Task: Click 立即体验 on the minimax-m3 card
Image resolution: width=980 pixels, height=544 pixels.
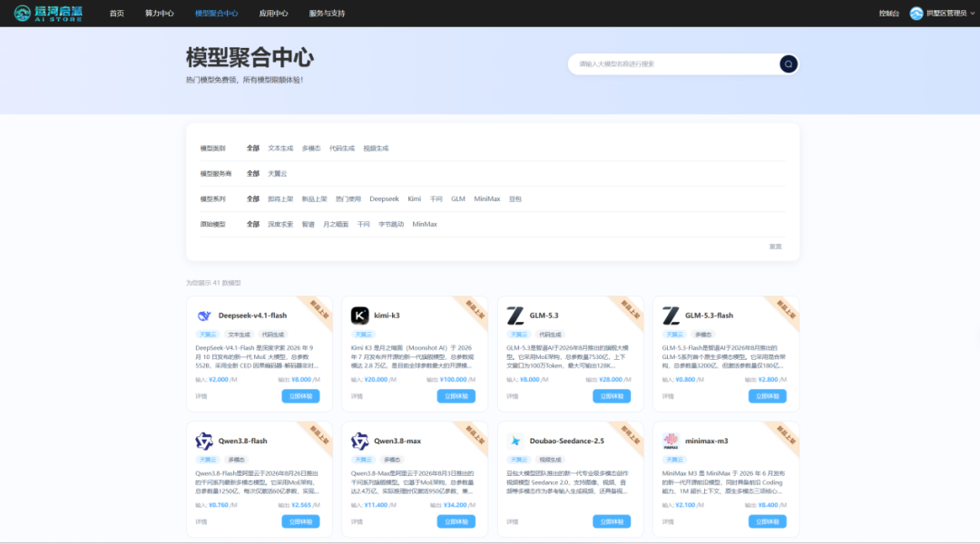Action: [x=768, y=521]
